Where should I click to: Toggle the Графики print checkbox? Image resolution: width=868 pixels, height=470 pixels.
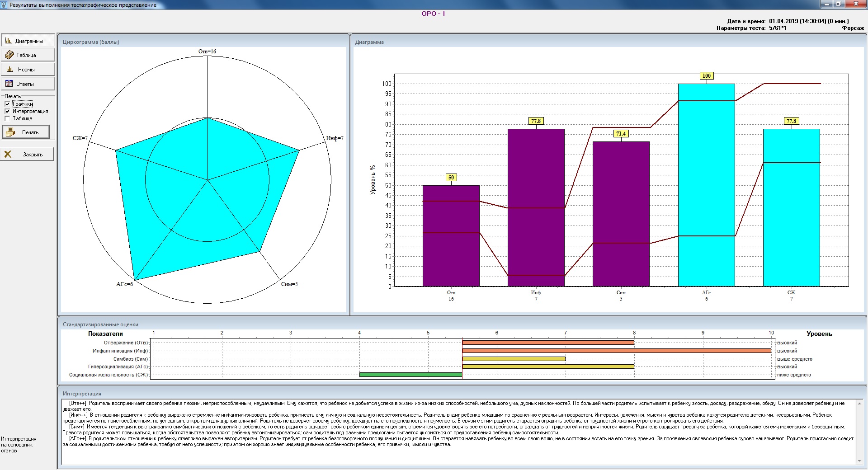pyautogui.click(x=7, y=104)
